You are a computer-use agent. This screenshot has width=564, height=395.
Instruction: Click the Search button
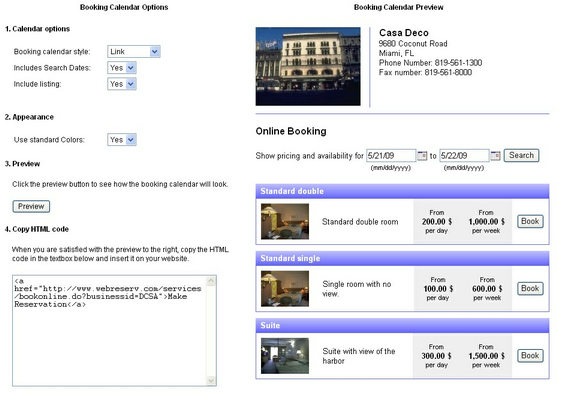click(521, 155)
